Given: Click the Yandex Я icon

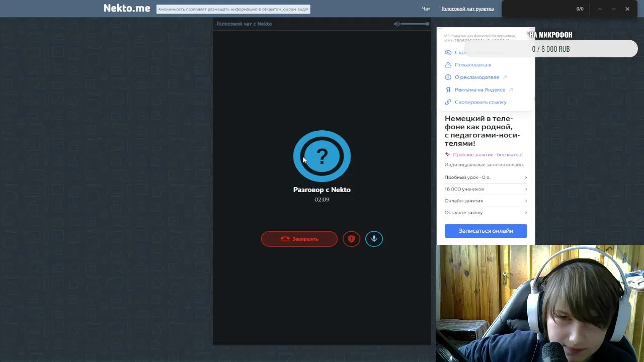Looking at the screenshot, I should pyautogui.click(x=448, y=89).
